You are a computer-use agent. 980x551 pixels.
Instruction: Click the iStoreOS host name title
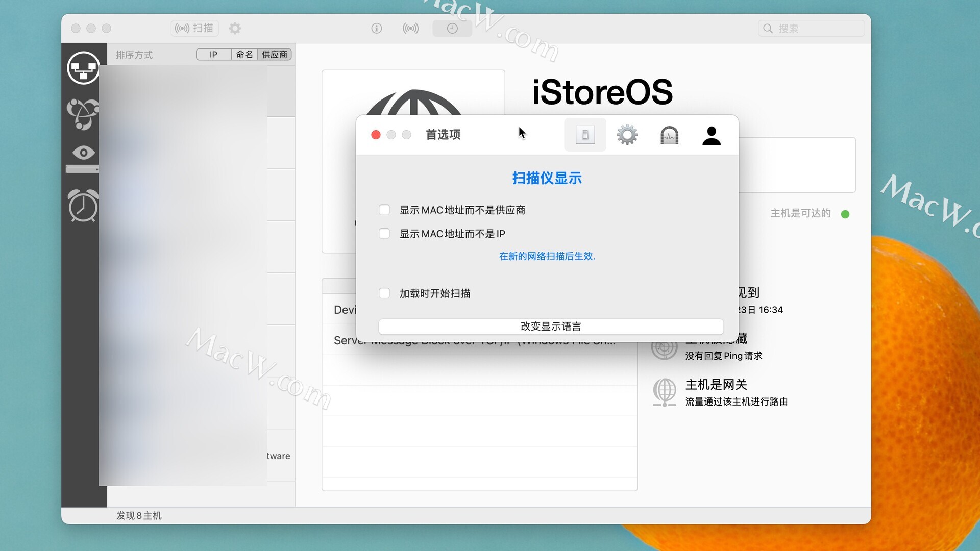pyautogui.click(x=602, y=92)
